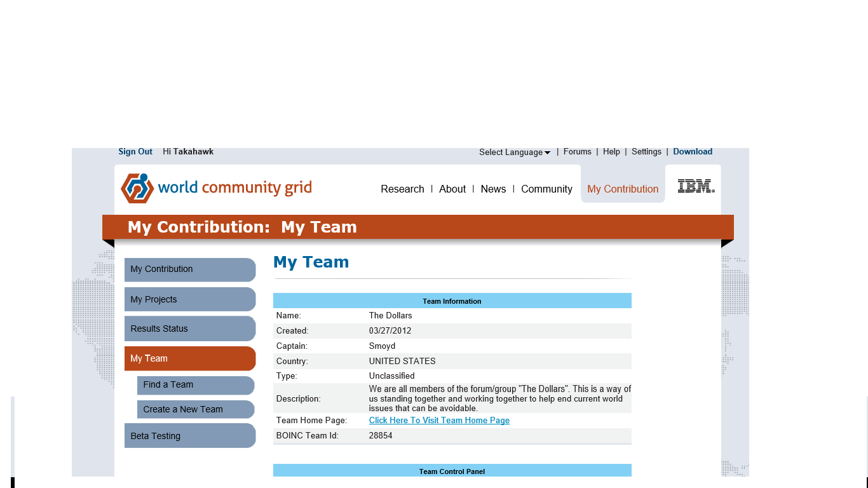
Task: Click the created date 03/27/2012
Action: coord(390,331)
